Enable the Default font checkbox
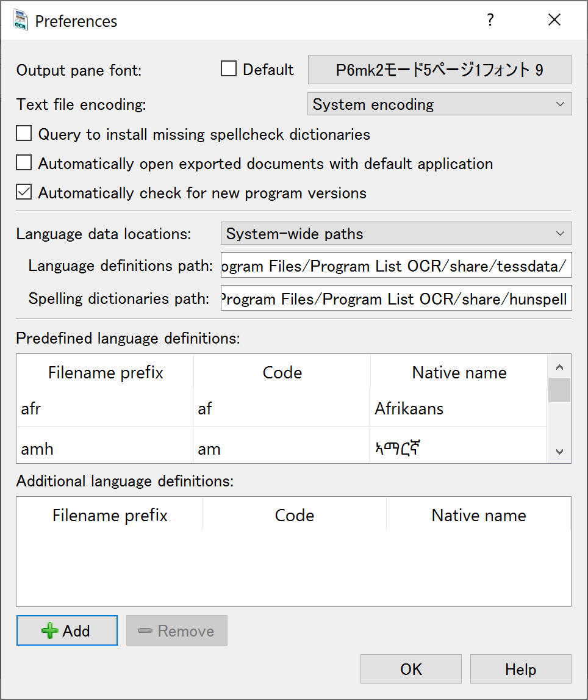Screen dimensions: 588x700 click(x=229, y=70)
